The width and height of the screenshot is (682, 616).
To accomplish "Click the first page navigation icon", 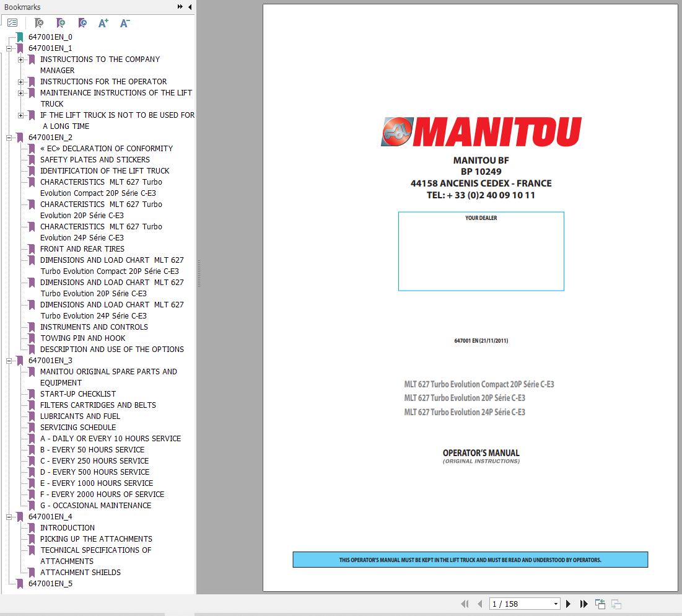I will click(x=465, y=603).
